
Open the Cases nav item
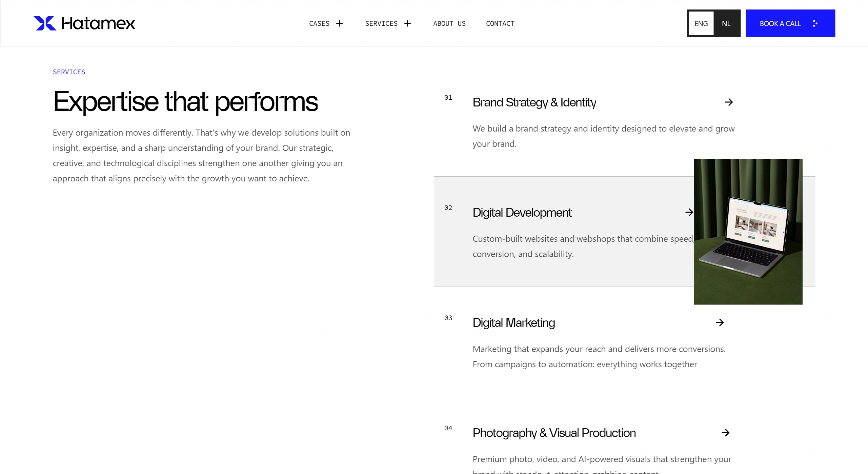319,23
